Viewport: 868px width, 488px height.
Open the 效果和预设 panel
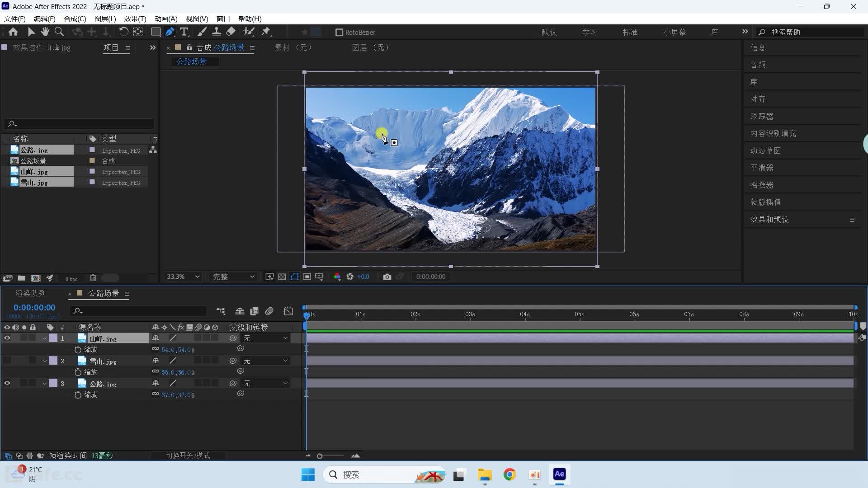(769, 220)
